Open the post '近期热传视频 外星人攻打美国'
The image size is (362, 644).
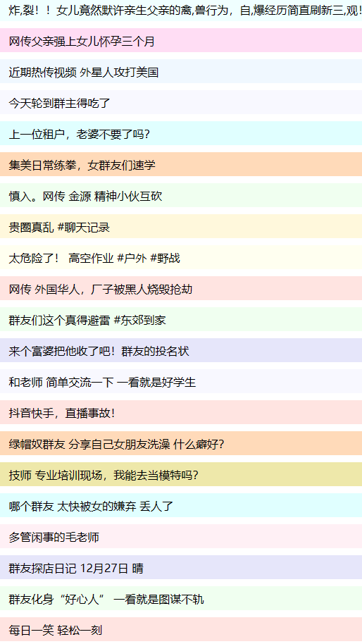tap(181, 72)
